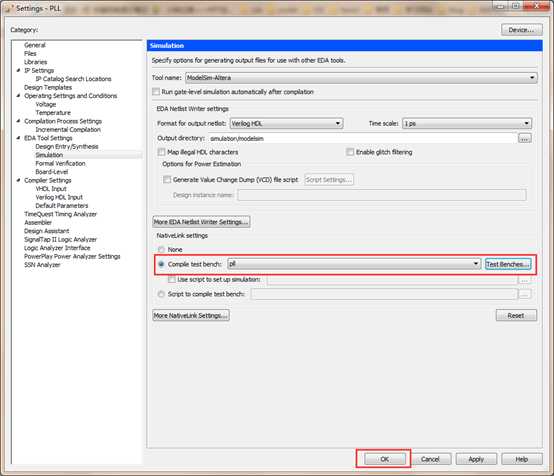Viewport: 554px width, 476px height.
Task: Close the Settings - PLL window
Action: pyautogui.click(x=537, y=6)
